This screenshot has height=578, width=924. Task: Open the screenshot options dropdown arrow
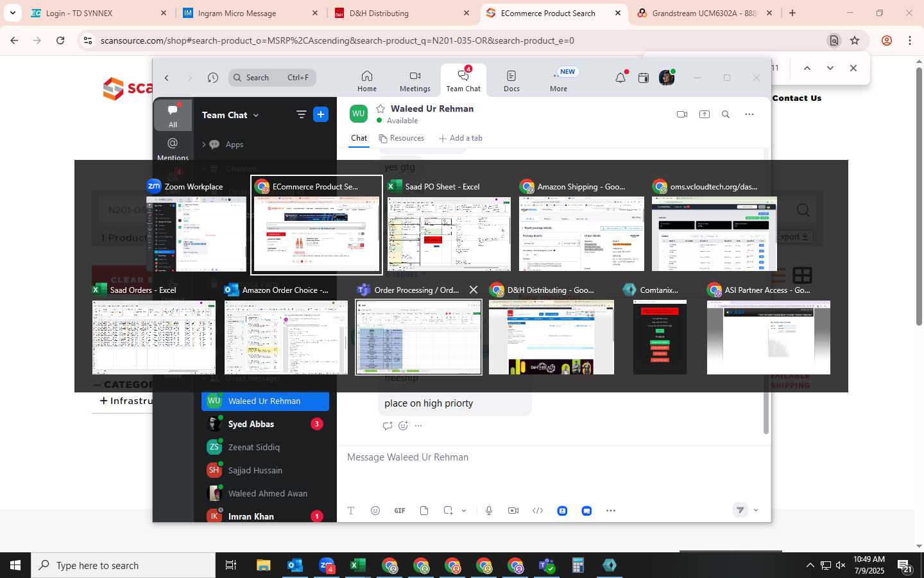tap(463, 511)
